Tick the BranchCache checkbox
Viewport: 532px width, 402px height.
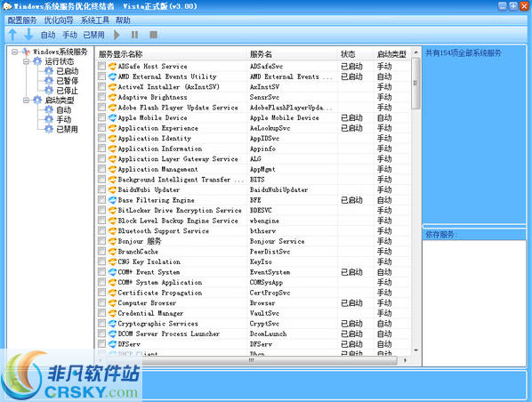coord(101,251)
